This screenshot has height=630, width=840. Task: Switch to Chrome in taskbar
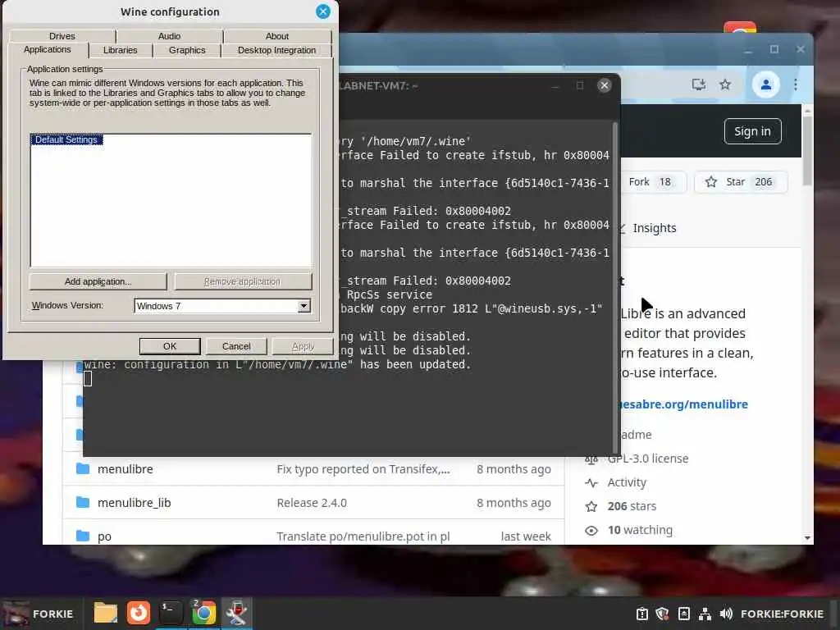coord(203,613)
